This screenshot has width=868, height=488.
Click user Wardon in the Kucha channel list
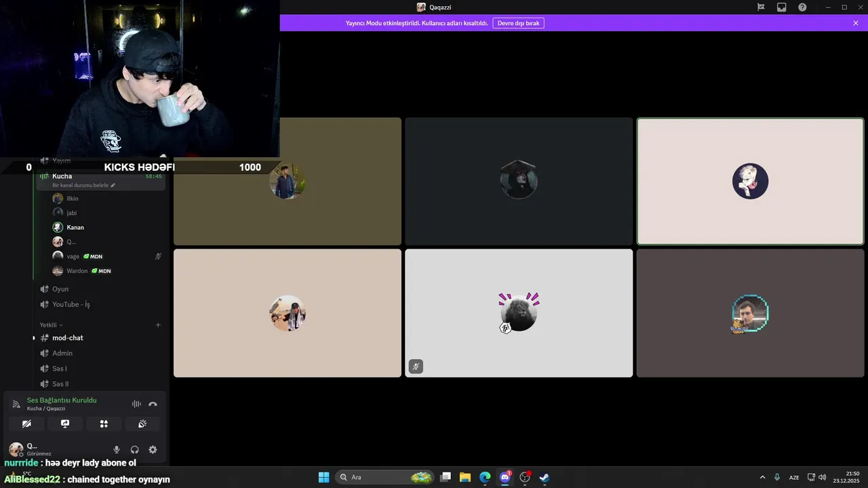pos(77,271)
